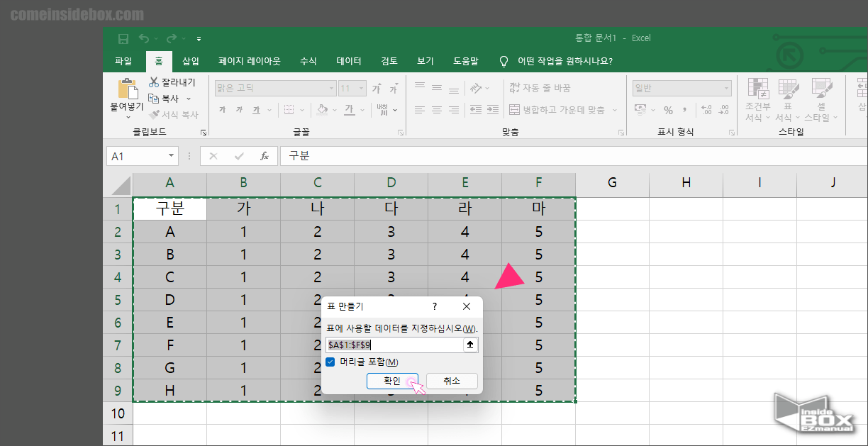
Task: Open the 글꼴 group dialog launcher
Action: point(401,132)
